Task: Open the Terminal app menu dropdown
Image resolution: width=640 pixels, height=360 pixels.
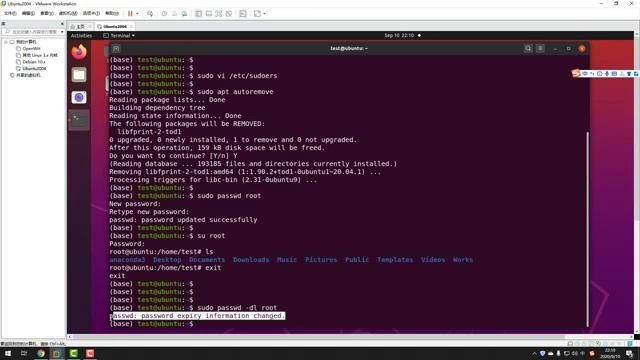Action: coord(119,36)
